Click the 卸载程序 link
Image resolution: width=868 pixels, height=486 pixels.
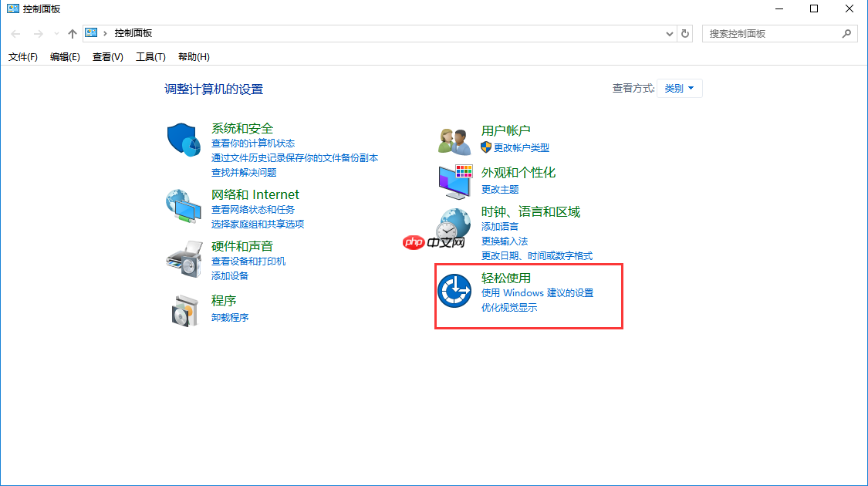[x=230, y=317]
